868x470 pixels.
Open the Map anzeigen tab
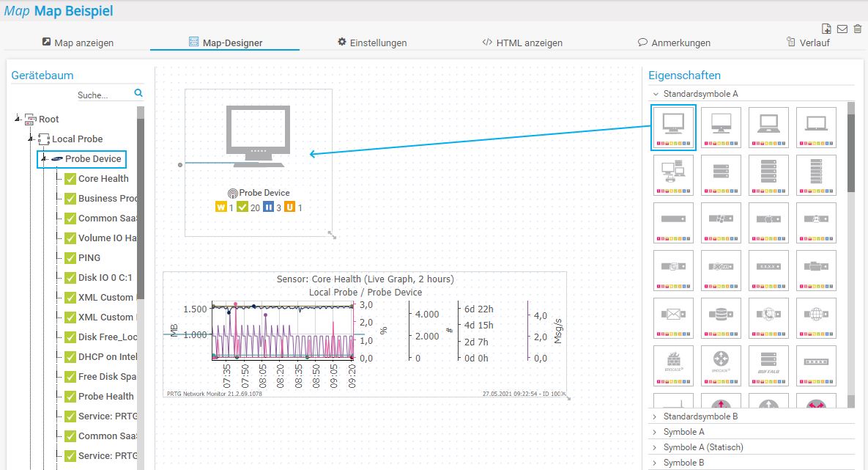tap(78, 43)
